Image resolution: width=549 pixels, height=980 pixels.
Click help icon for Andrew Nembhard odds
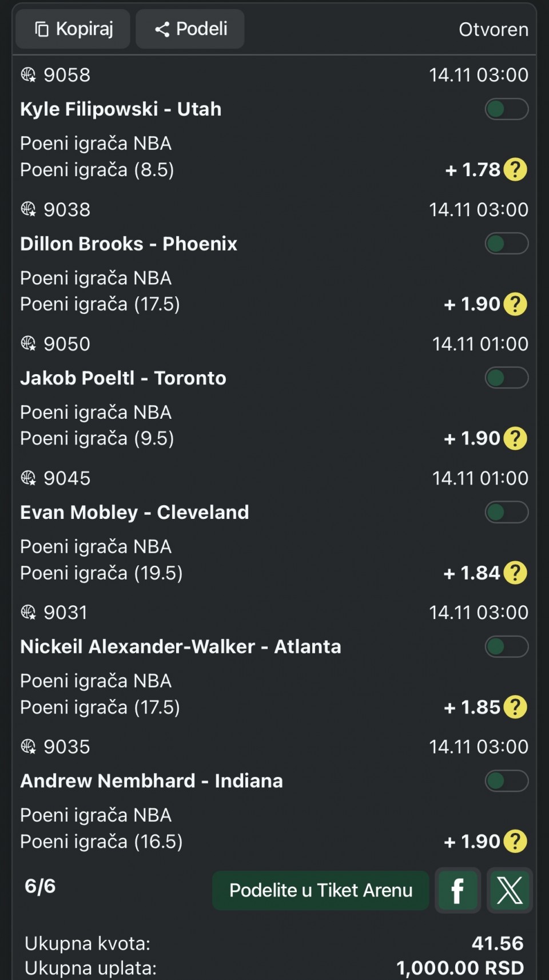[515, 842]
